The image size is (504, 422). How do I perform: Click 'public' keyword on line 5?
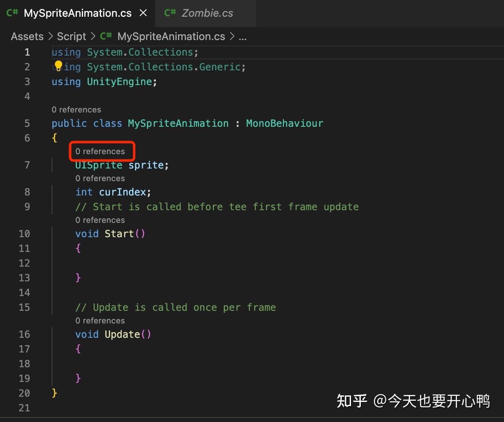(x=69, y=123)
